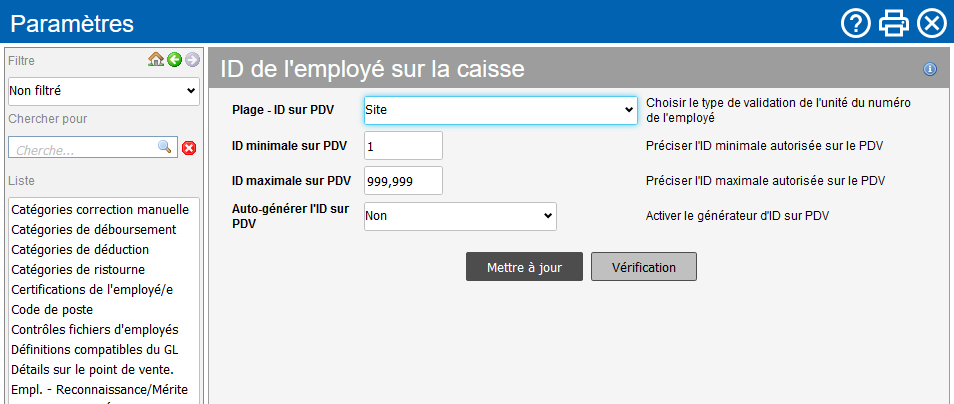Click the 'ID minimale sur PDV' field
954x404 pixels.
tap(402, 146)
